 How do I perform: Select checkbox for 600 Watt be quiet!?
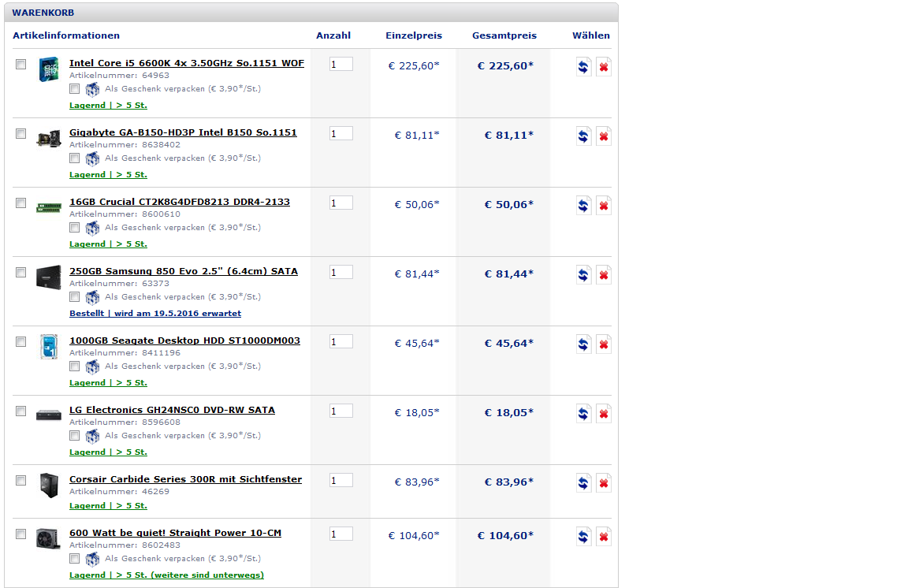tap(20, 534)
